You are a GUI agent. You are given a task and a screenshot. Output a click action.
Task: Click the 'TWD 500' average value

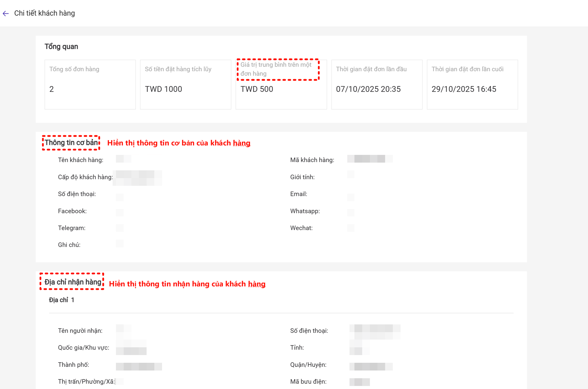[257, 89]
